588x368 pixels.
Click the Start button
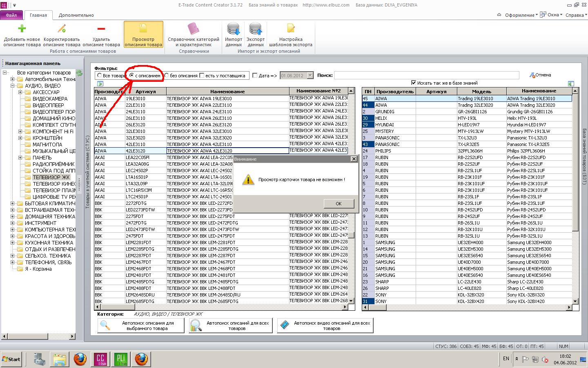(11, 359)
